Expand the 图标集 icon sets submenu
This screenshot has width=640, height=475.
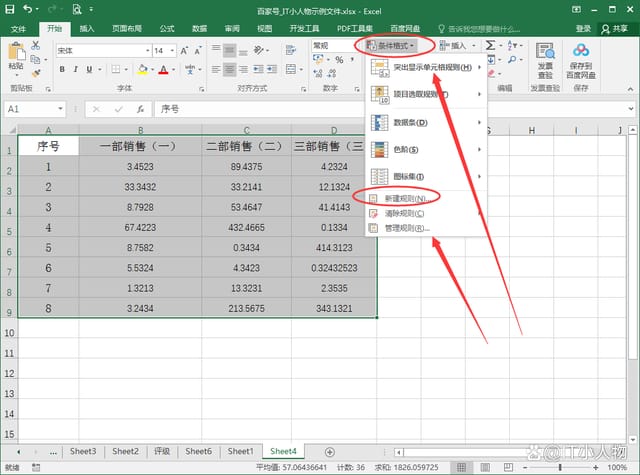(427, 176)
